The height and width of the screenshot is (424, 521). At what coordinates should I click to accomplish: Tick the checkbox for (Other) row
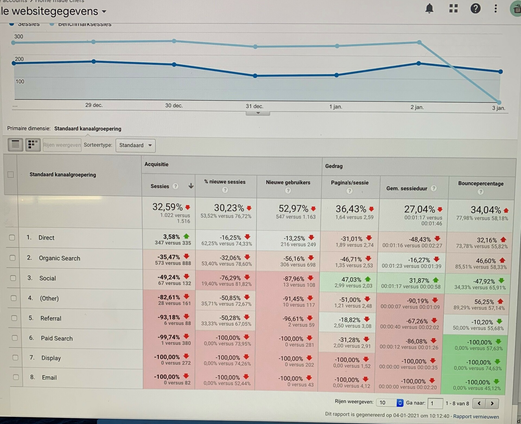pos(13,298)
